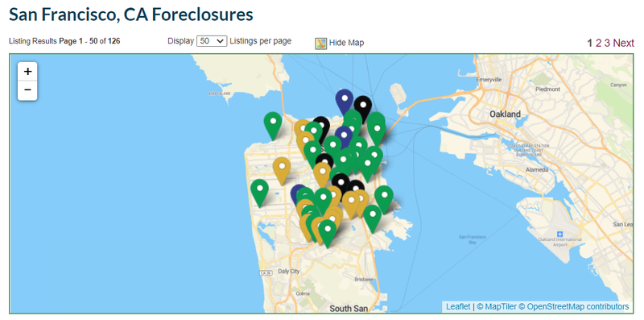Zoom in on the map
Image resolution: width=644 pixels, height=320 pixels.
[x=27, y=72]
